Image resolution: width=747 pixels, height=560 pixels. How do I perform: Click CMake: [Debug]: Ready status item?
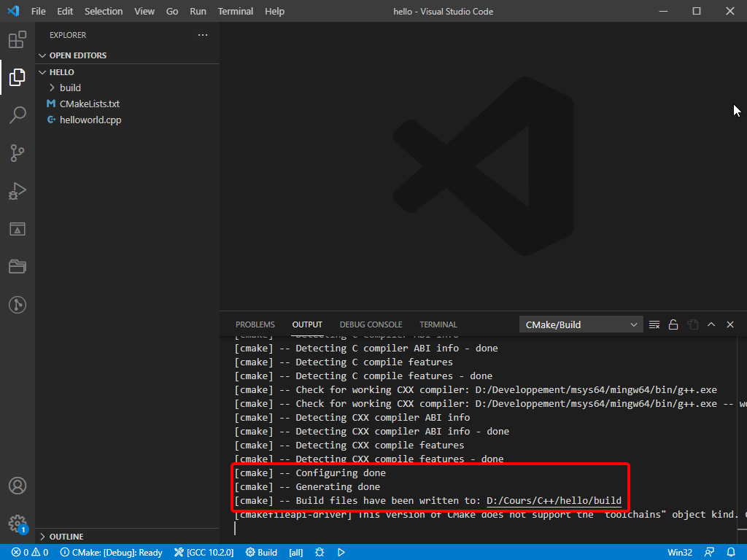pyautogui.click(x=112, y=553)
